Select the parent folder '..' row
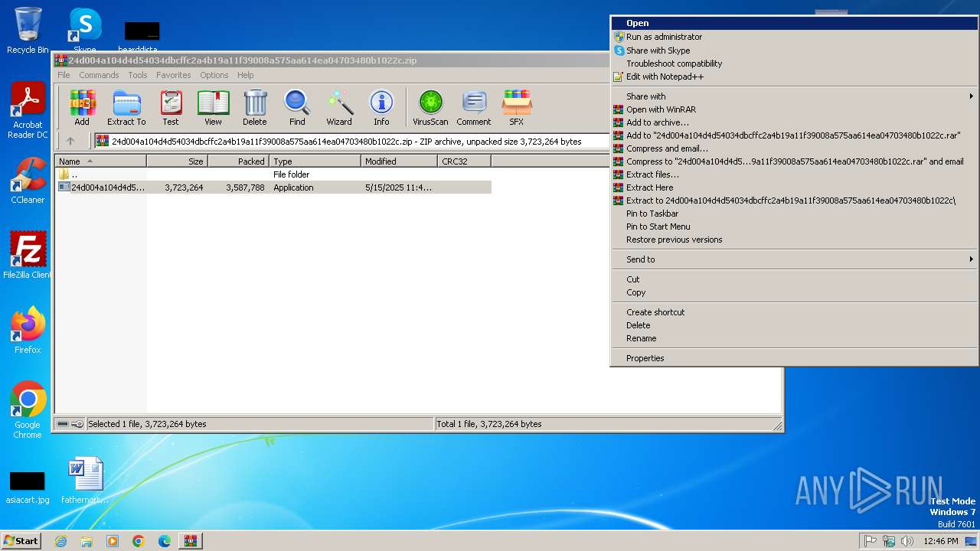980x551 pixels. tap(273, 174)
